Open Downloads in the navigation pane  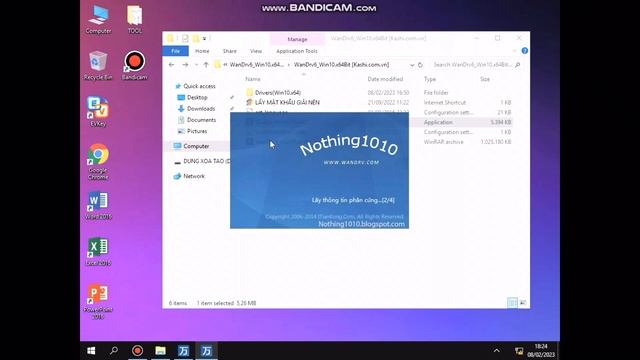200,109
